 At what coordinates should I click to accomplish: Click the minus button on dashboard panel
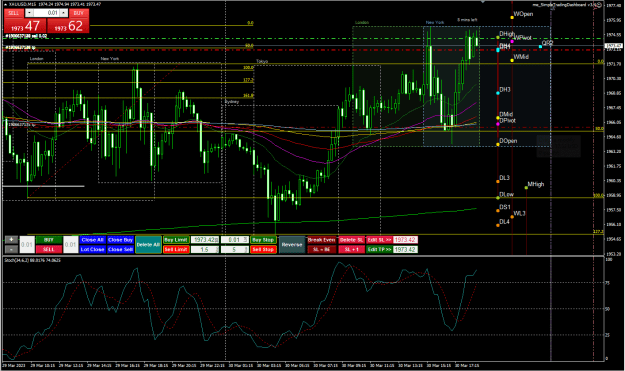11,249
